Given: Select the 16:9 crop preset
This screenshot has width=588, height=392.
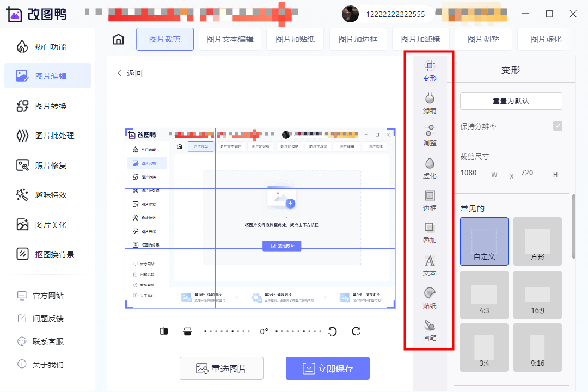Looking at the screenshot, I should tap(537, 295).
